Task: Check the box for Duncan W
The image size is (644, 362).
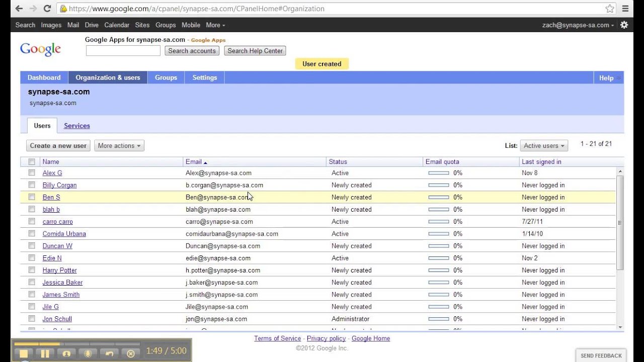Action: [32, 246]
